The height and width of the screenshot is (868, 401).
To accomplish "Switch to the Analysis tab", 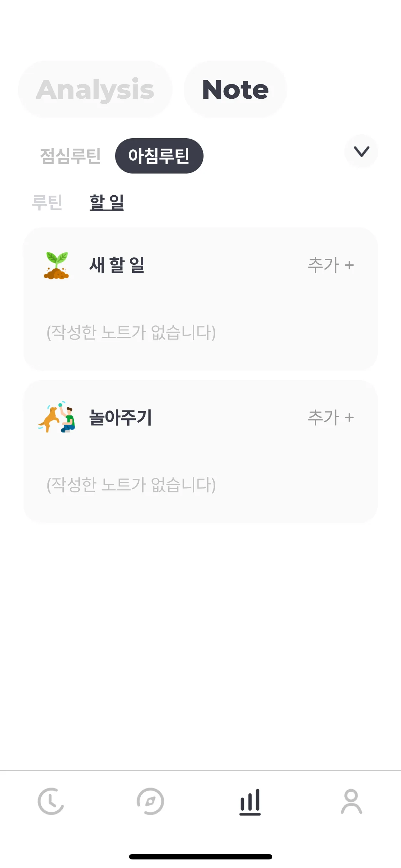I will [95, 89].
